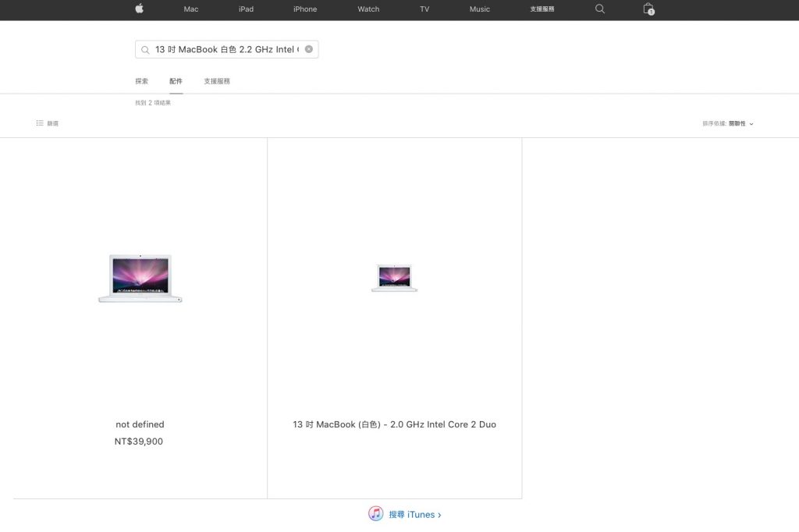Screen dimensions: 799x532
Task: Click into the search text field
Action: coord(226,49)
